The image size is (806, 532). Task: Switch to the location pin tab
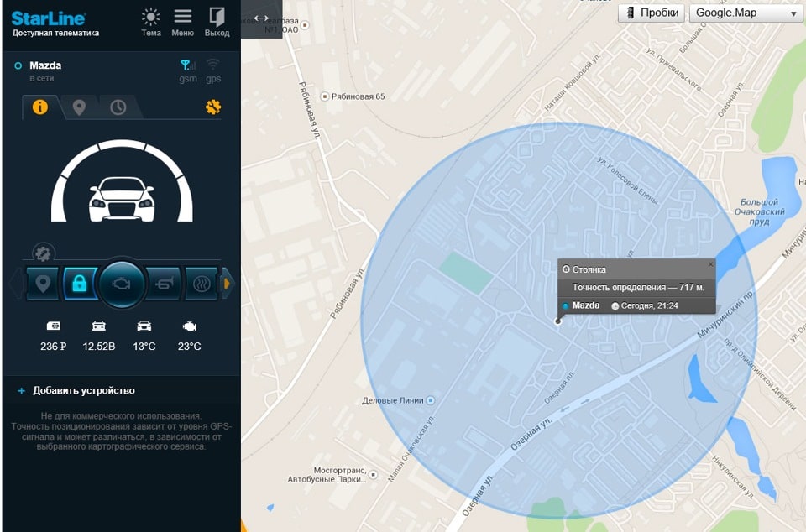pyautogui.click(x=79, y=107)
